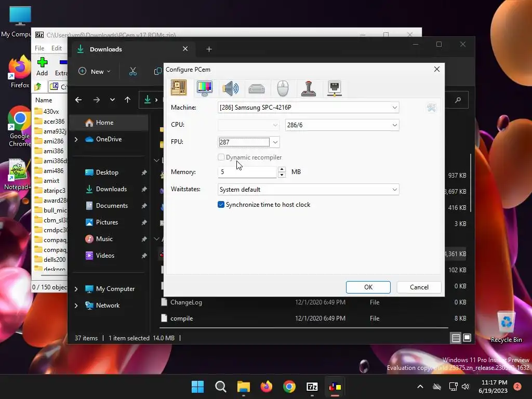This screenshot has height=399, width=532.
Task: Open Windows Start menu
Action: coord(197,387)
